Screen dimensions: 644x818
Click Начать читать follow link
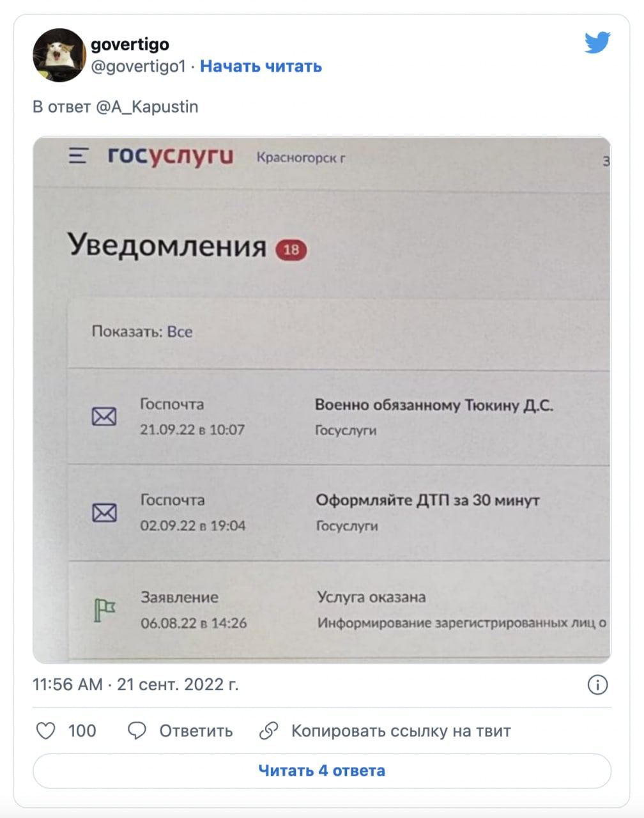(x=261, y=66)
